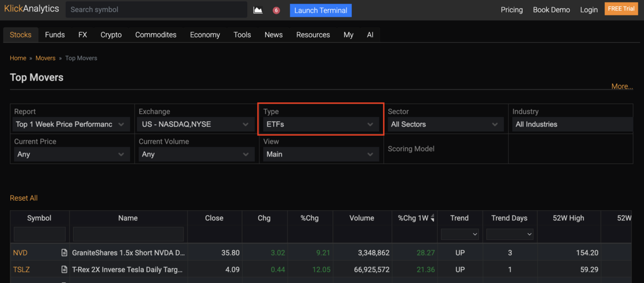Click the Name column filter box
This screenshot has width=644, height=283.
click(128, 234)
